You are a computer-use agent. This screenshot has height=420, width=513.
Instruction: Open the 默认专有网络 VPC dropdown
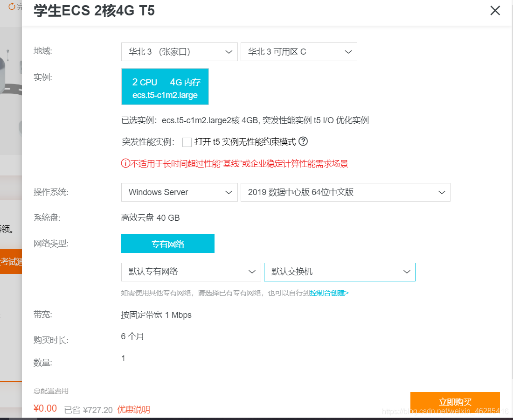click(x=191, y=272)
